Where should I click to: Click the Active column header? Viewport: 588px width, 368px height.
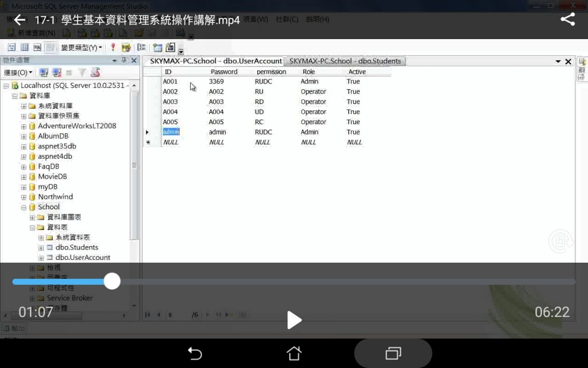click(x=368, y=72)
